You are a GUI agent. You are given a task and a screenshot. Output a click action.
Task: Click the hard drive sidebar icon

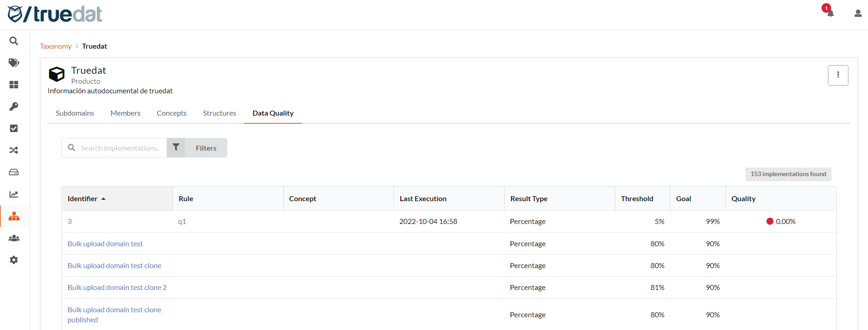pos(14,172)
